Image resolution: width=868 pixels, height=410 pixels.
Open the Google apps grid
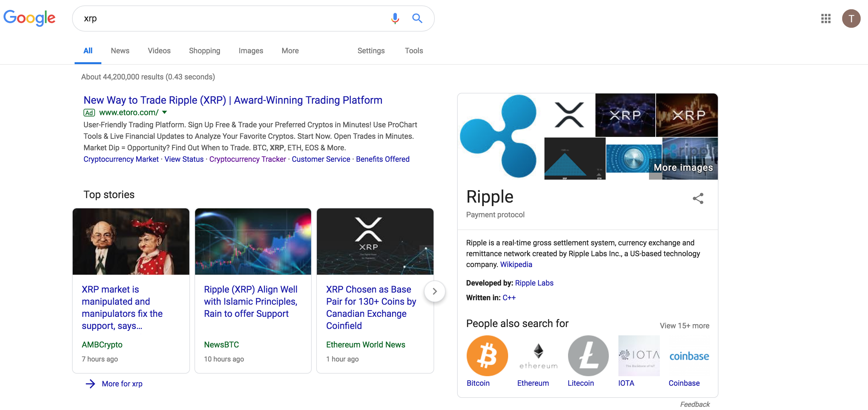[826, 19]
